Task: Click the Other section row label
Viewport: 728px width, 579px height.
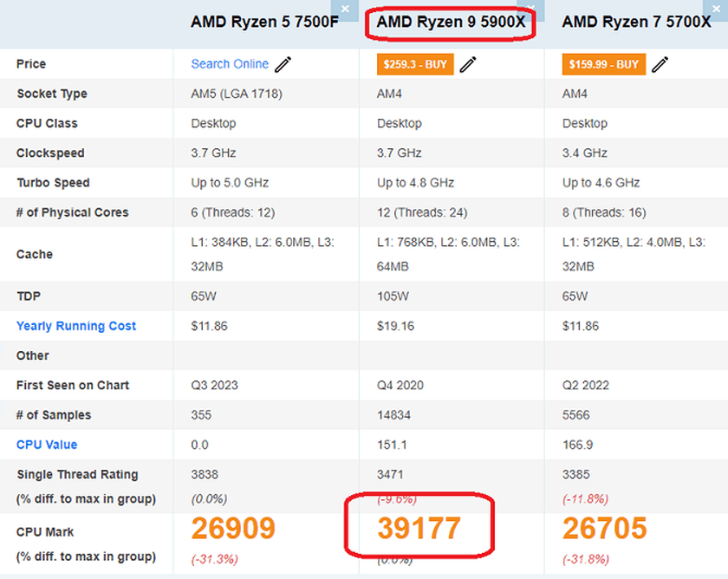Action: pos(33,355)
